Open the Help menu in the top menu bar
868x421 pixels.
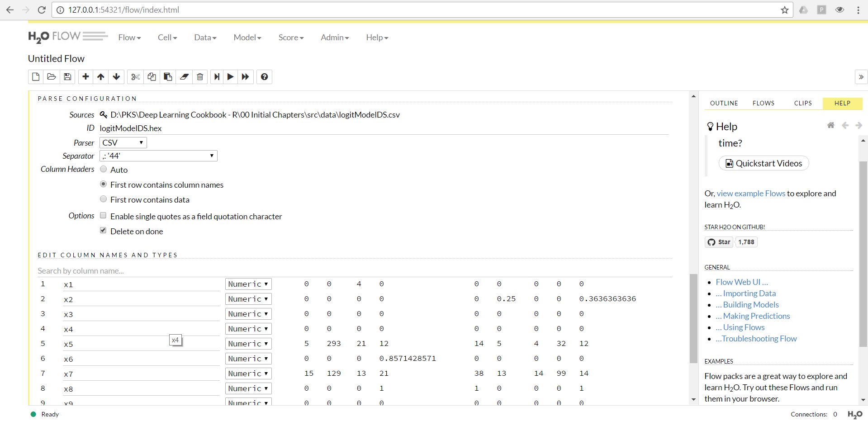pos(377,38)
